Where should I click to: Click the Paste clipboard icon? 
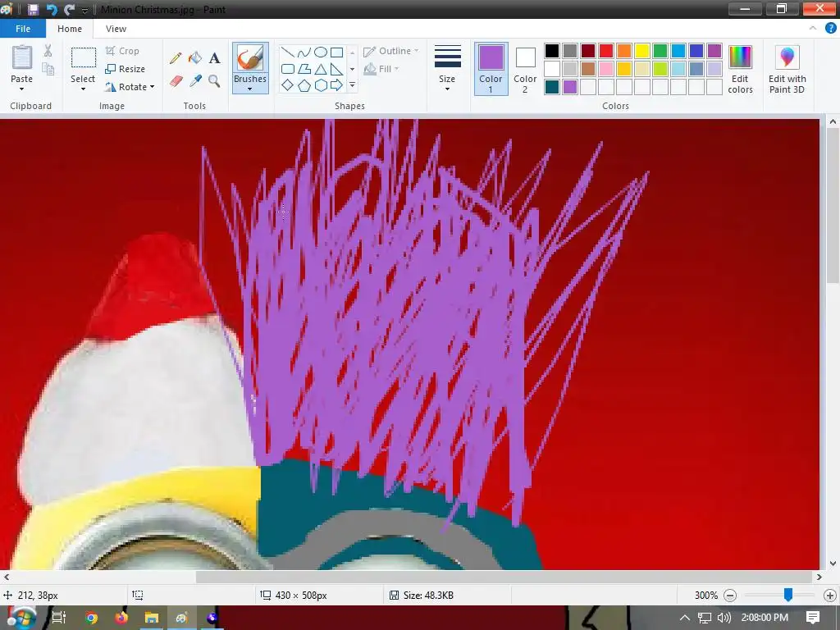pyautogui.click(x=22, y=57)
